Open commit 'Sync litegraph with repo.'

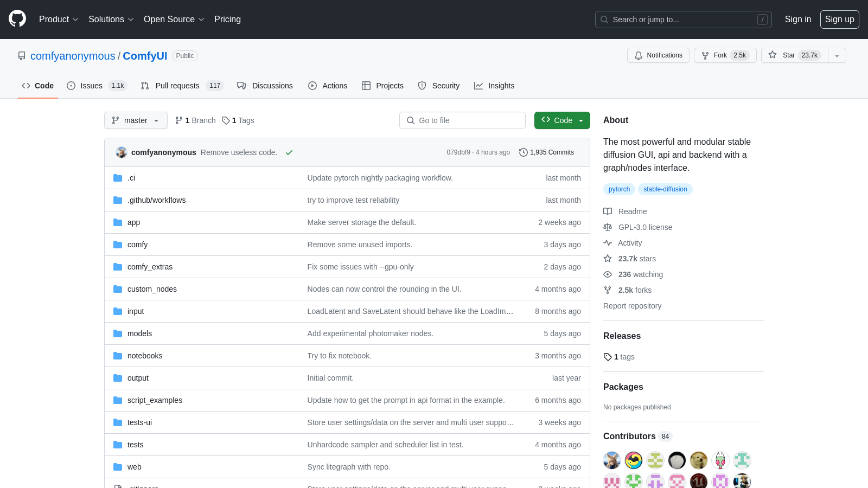click(348, 467)
